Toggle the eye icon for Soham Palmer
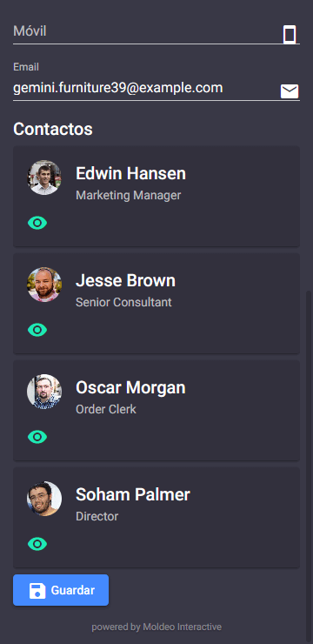The width and height of the screenshot is (313, 644). pos(37,544)
